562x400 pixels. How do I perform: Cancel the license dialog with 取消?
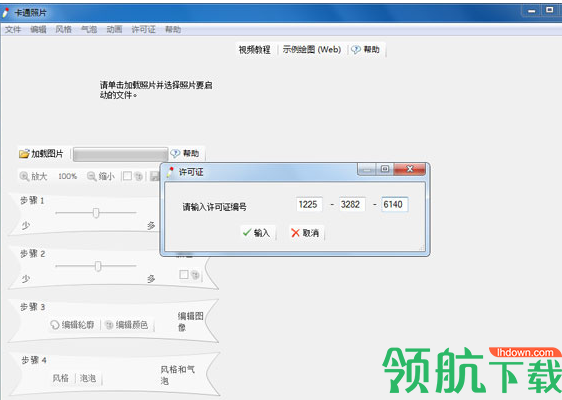[305, 233]
